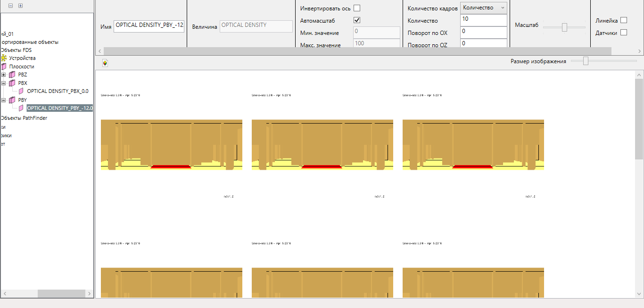Screen dimensions: 644x308
Task: Click the Количество кадров label
Action: pos(432,8)
